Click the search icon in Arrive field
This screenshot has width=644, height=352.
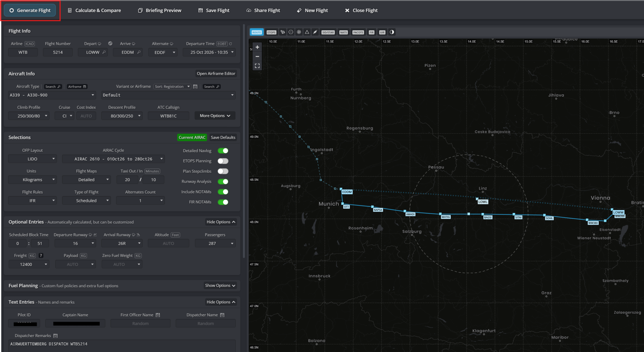(x=139, y=52)
